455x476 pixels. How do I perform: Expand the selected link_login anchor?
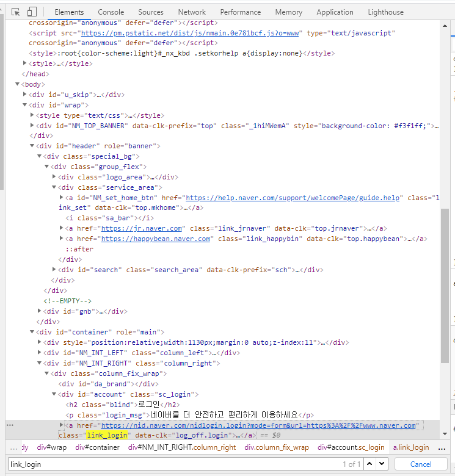pos(61,425)
